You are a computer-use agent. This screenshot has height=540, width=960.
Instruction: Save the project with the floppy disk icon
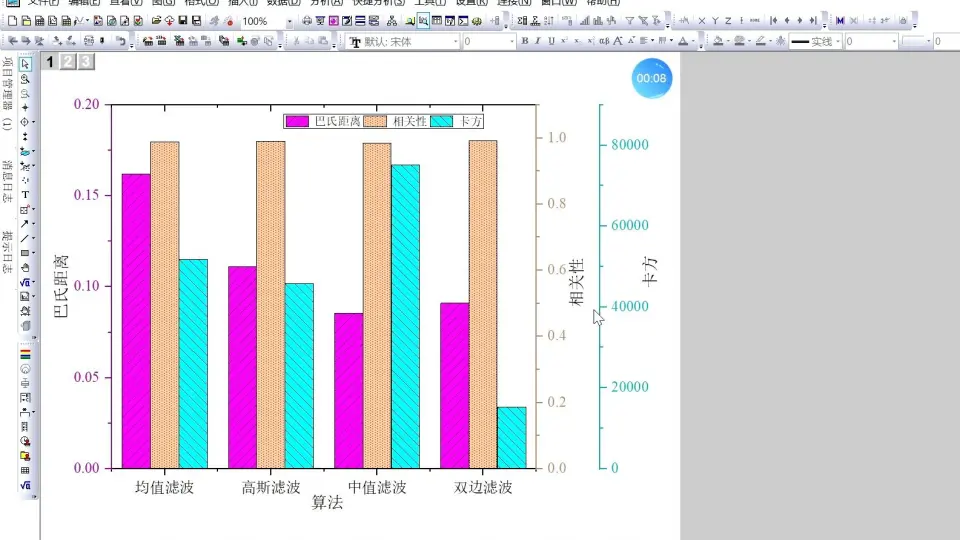click(x=182, y=21)
